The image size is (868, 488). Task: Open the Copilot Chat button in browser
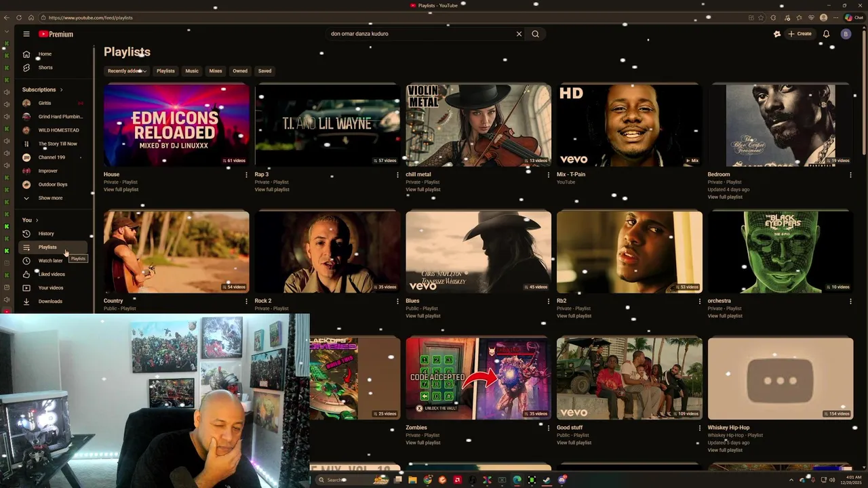click(854, 18)
